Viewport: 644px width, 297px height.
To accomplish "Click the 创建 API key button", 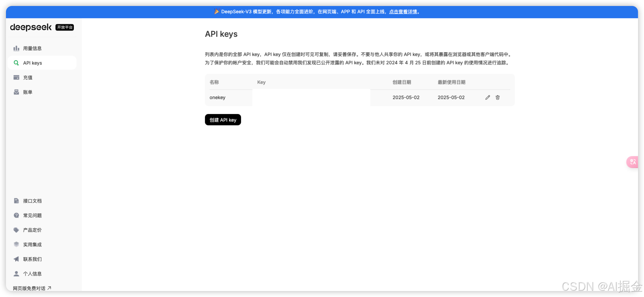I will tap(223, 120).
